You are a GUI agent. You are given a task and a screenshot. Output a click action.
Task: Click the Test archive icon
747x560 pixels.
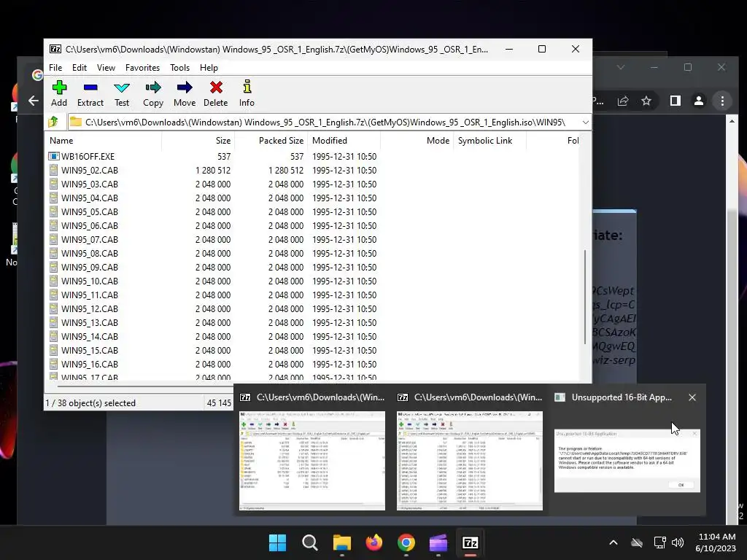coord(122,87)
